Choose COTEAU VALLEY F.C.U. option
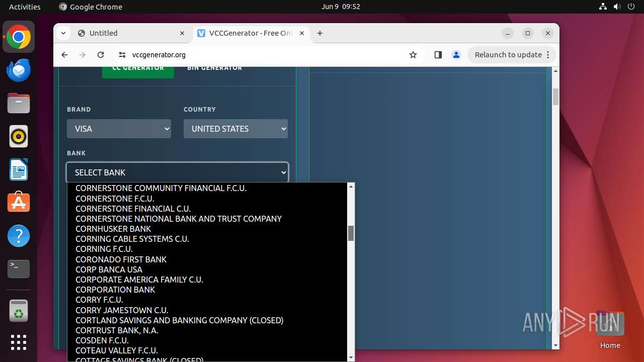The image size is (644, 362). click(207, 350)
